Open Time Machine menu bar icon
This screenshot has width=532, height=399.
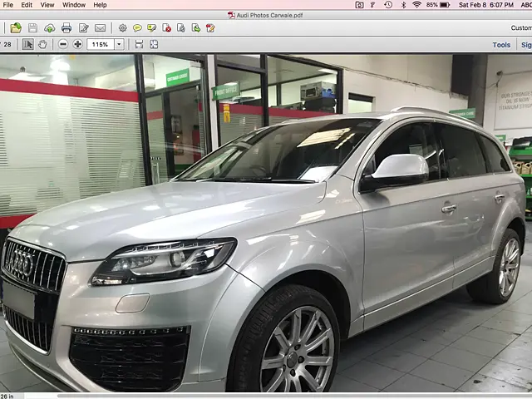coord(388,5)
